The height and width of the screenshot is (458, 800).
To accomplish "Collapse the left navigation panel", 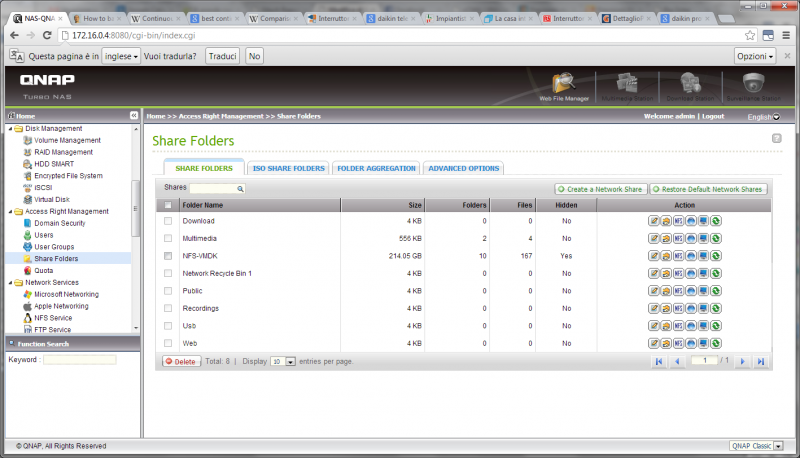I will [134, 116].
